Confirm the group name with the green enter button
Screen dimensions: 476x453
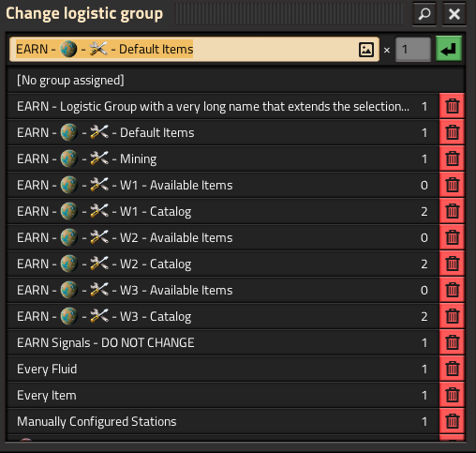449,49
